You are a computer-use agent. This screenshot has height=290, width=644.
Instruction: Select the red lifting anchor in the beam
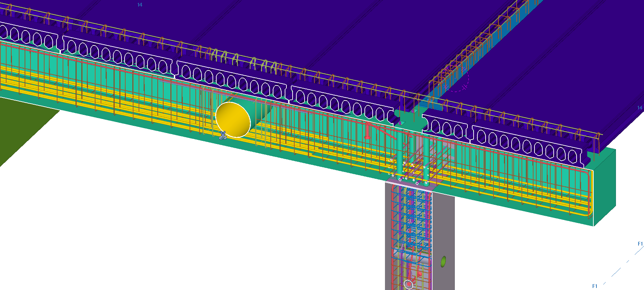[x=368, y=132]
